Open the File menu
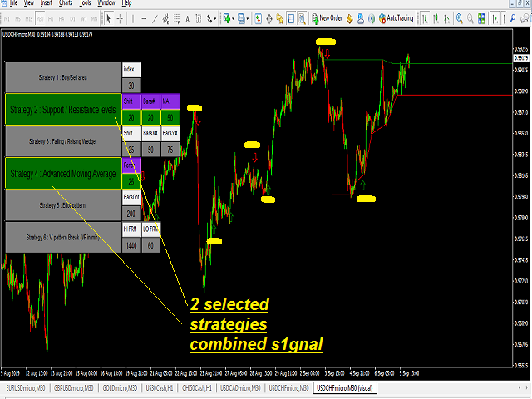This screenshot has height=399, width=532. point(13,3)
